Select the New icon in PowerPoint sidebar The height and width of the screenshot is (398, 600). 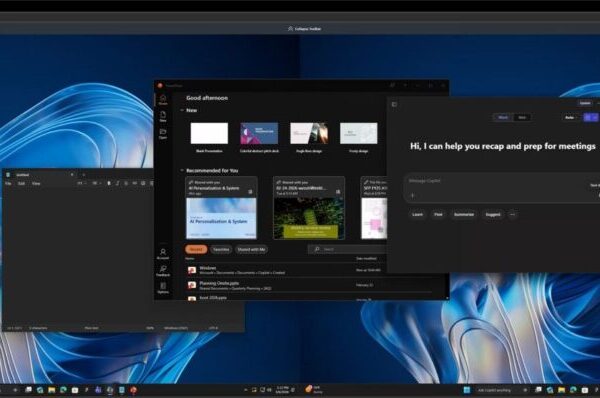[163, 117]
